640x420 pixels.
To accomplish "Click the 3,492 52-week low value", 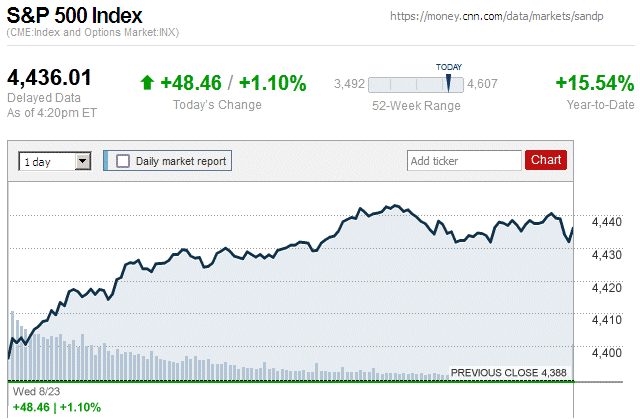I will point(349,84).
